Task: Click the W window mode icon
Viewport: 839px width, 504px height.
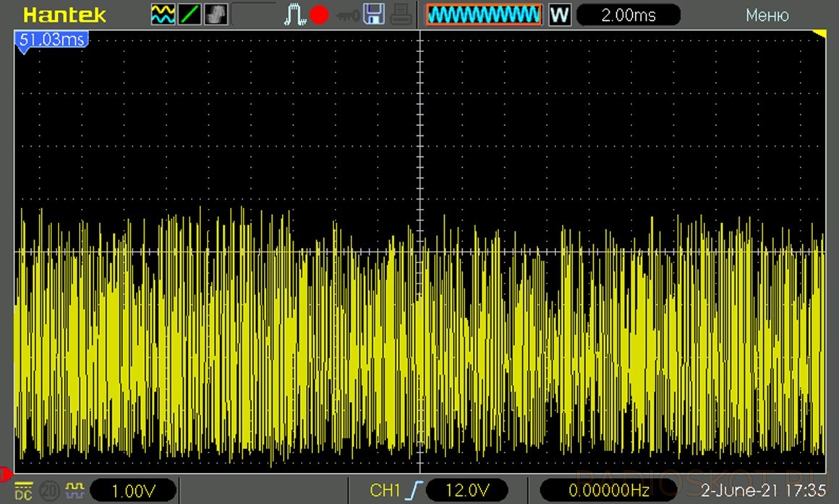Action: pyautogui.click(x=558, y=14)
